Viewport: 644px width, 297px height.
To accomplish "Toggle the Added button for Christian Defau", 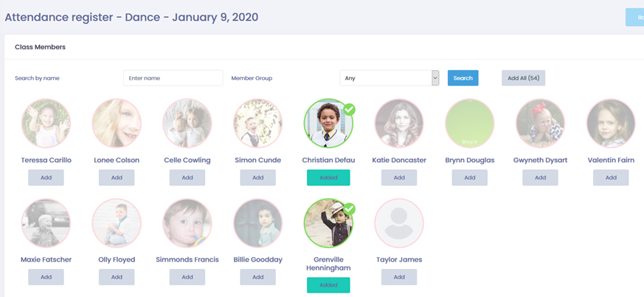I will (328, 178).
